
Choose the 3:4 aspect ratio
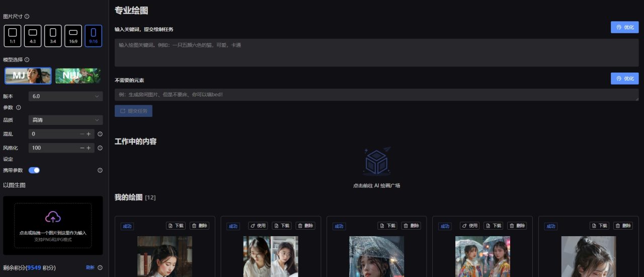(53, 36)
